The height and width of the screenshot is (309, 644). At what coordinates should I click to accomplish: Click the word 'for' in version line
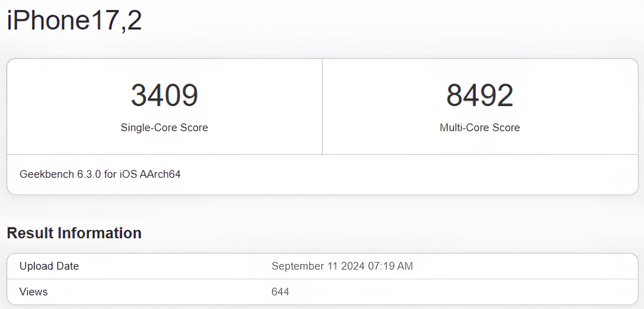(x=110, y=174)
